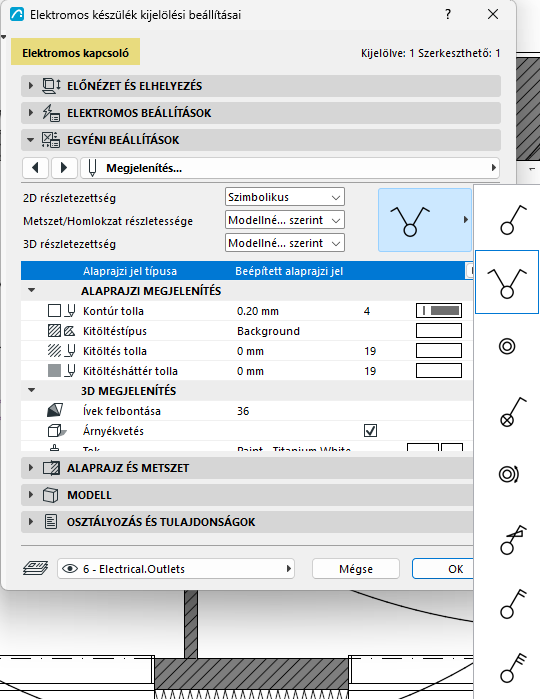Open the 2D részletezettség Szimbolikus dropdown
Viewport: 540px width, 699px height.
285,197
